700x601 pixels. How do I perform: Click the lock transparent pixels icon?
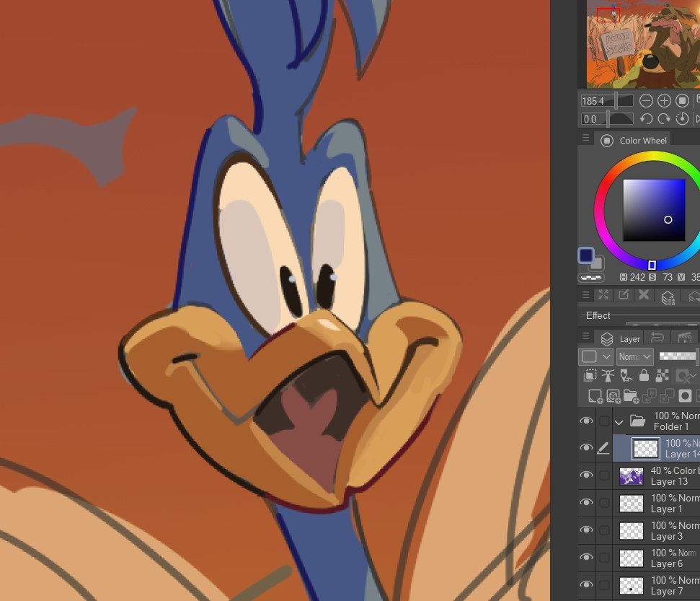pos(662,375)
